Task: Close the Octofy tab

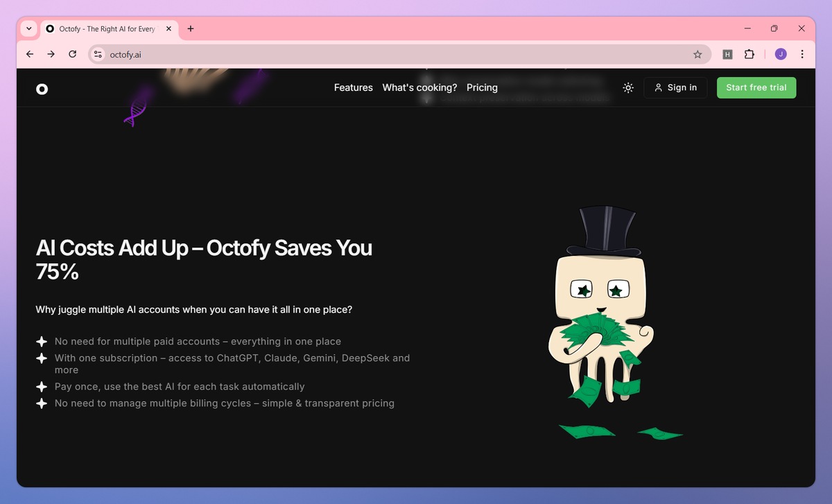Action: tap(168, 29)
